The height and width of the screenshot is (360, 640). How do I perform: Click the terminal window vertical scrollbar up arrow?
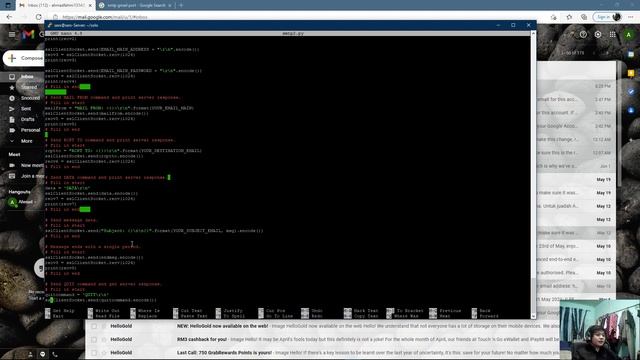tap(533, 33)
